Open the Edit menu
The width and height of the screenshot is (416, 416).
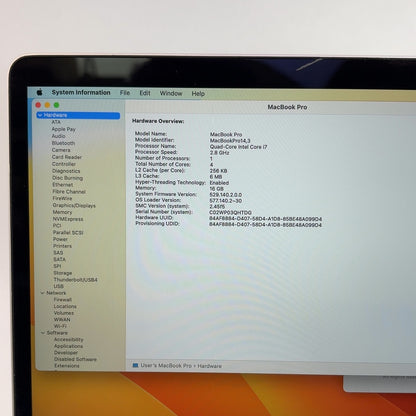pos(145,93)
